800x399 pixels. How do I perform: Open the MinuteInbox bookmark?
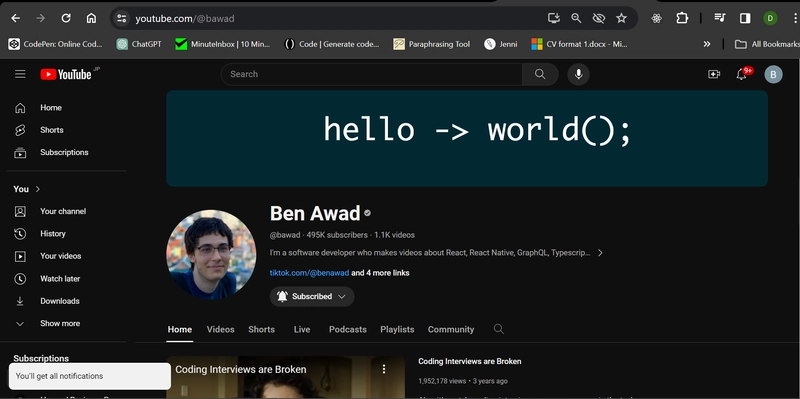[x=222, y=44]
